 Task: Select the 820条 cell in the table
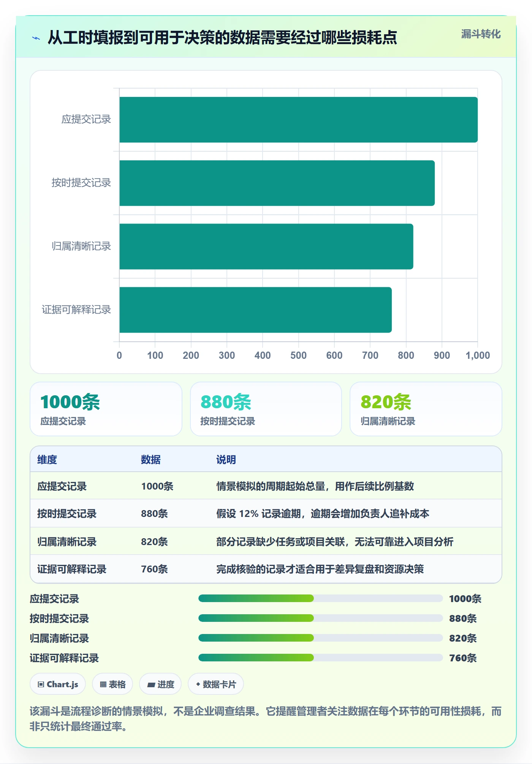[x=155, y=542]
